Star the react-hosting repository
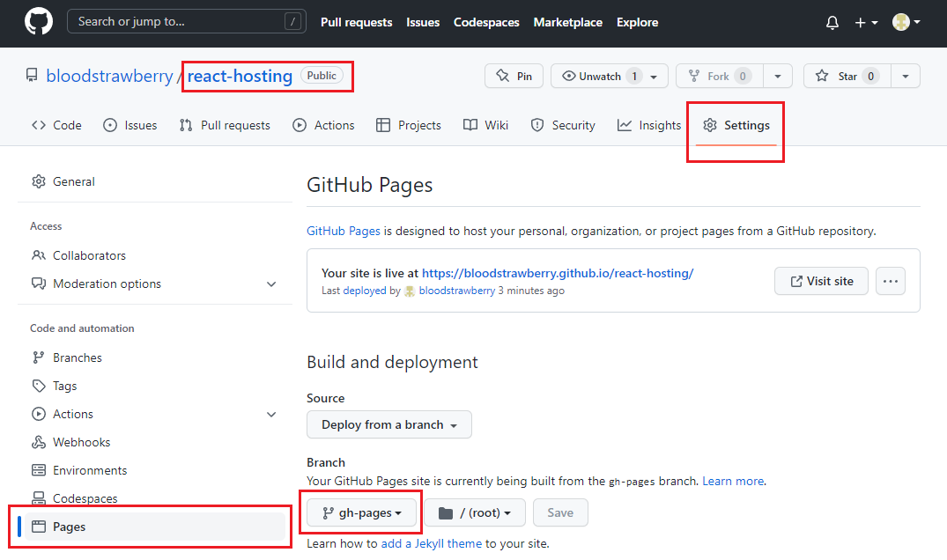This screenshot has width=947, height=560. (x=847, y=76)
